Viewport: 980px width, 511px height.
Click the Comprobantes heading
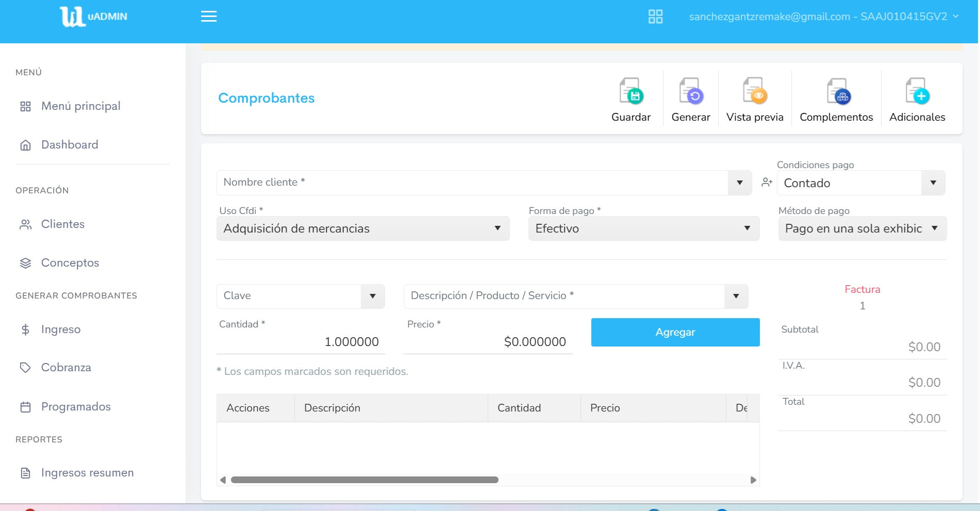[266, 98]
